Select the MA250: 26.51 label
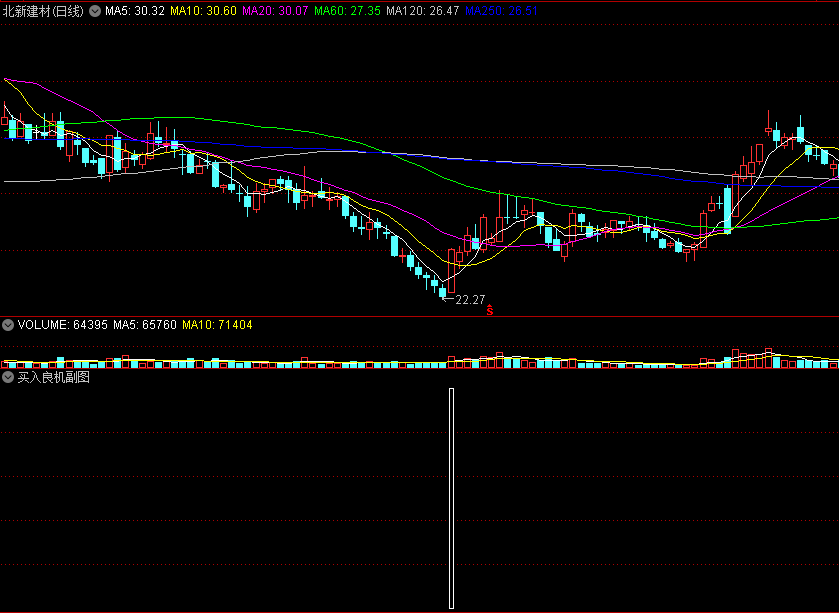Viewport: 839px width, 613px height. [501, 11]
